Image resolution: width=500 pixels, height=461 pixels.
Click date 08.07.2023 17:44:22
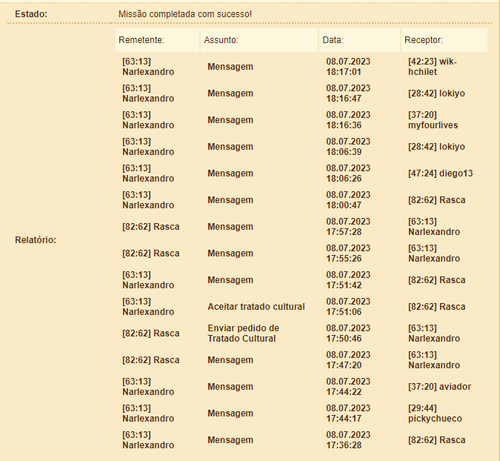348,387
